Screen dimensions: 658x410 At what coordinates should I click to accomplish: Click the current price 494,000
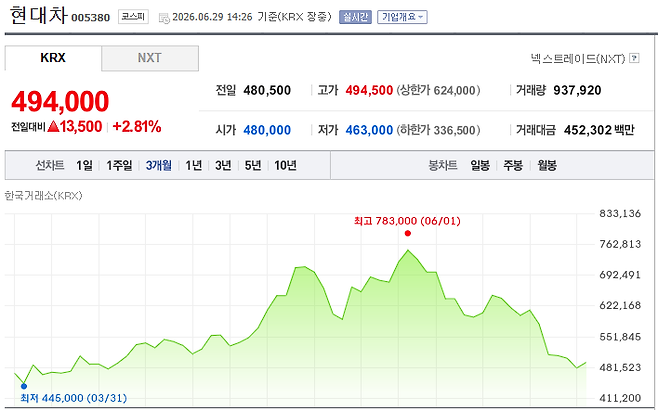[60, 101]
